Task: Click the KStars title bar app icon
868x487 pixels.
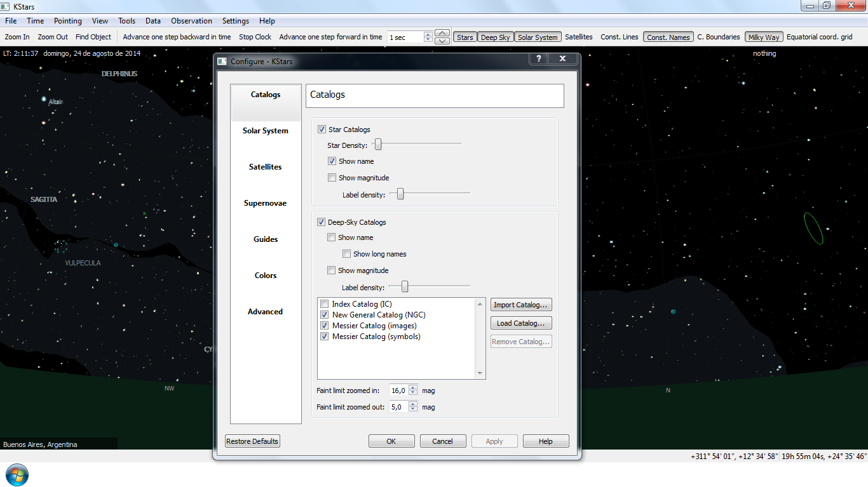Action: (x=5, y=6)
